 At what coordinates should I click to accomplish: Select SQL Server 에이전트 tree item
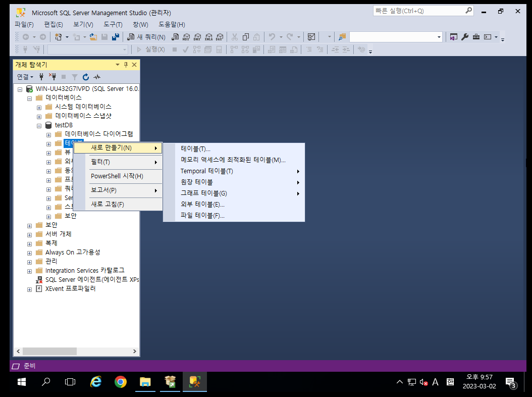tap(92, 279)
